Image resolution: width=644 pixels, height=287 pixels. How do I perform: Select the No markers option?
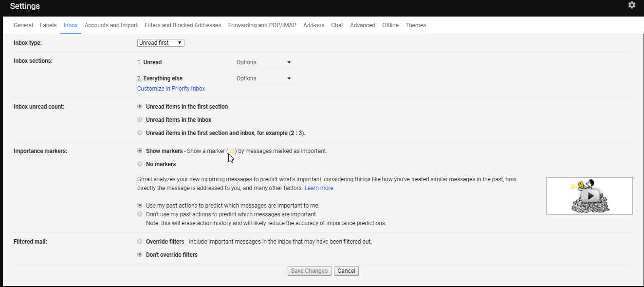[140, 164]
